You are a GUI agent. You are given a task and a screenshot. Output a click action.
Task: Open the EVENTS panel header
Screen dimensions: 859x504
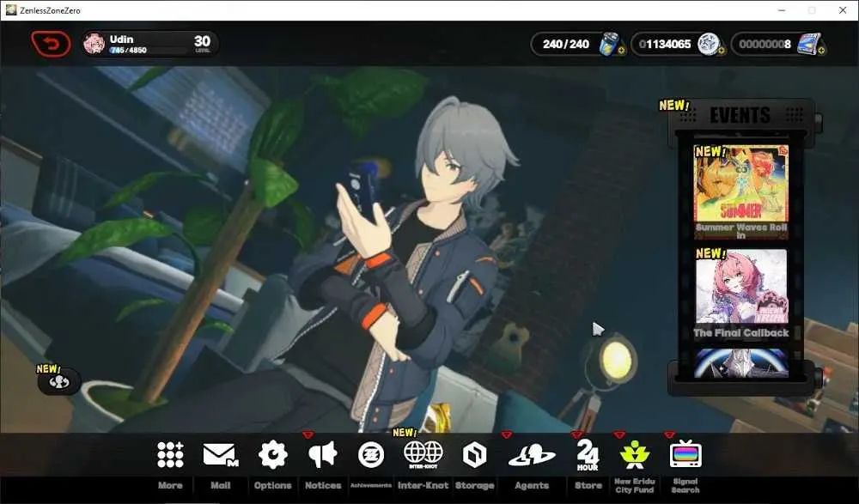coord(740,115)
